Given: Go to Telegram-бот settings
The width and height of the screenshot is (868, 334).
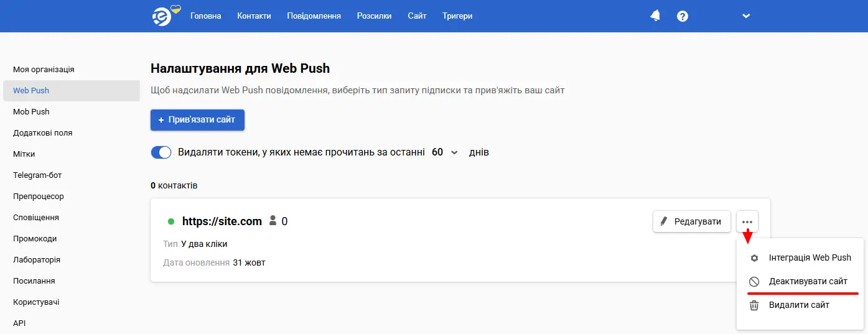Looking at the screenshot, I should coord(37,175).
